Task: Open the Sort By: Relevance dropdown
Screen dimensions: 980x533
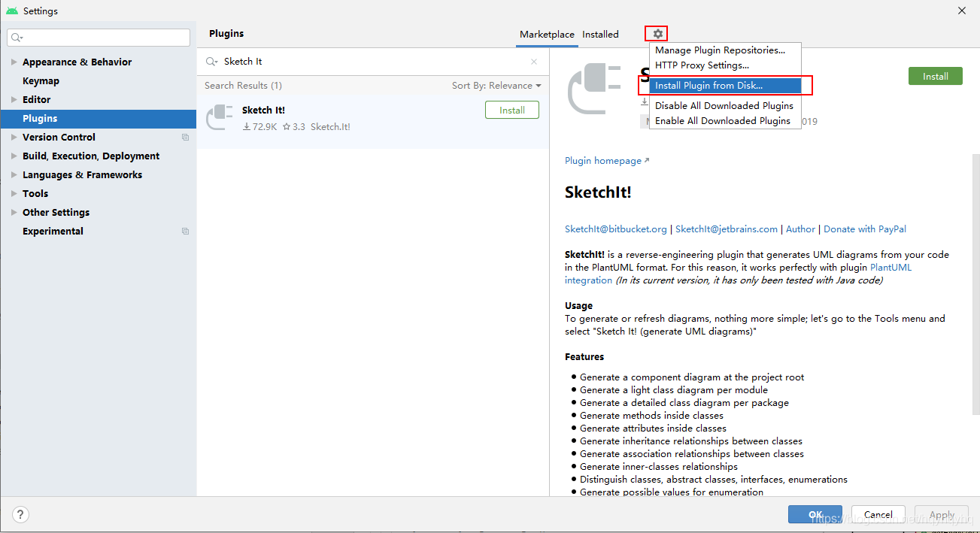Action: click(496, 86)
